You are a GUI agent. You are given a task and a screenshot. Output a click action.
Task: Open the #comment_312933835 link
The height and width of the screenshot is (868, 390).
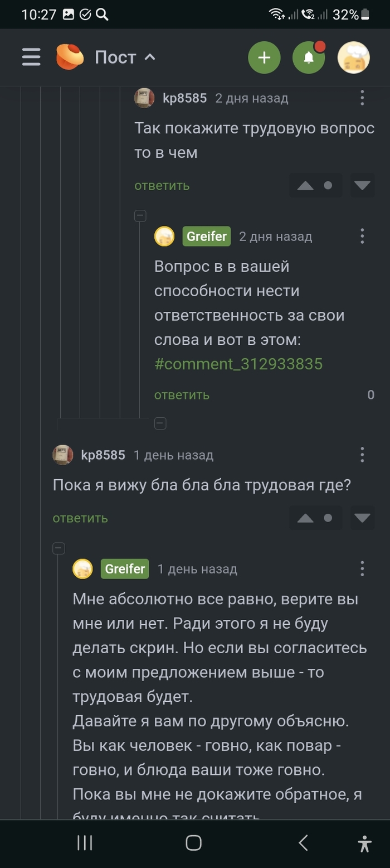pyautogui.click(x=238, y=364)
